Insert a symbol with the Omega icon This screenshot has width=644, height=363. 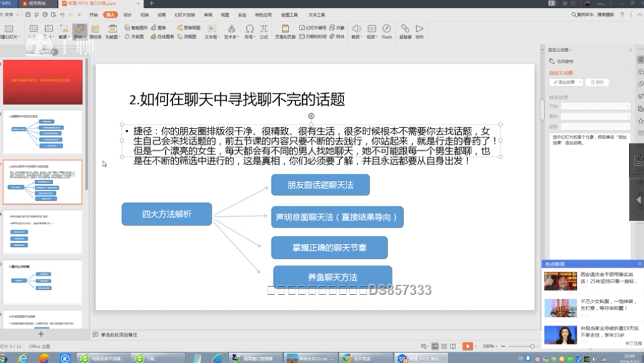pos(250,31)
